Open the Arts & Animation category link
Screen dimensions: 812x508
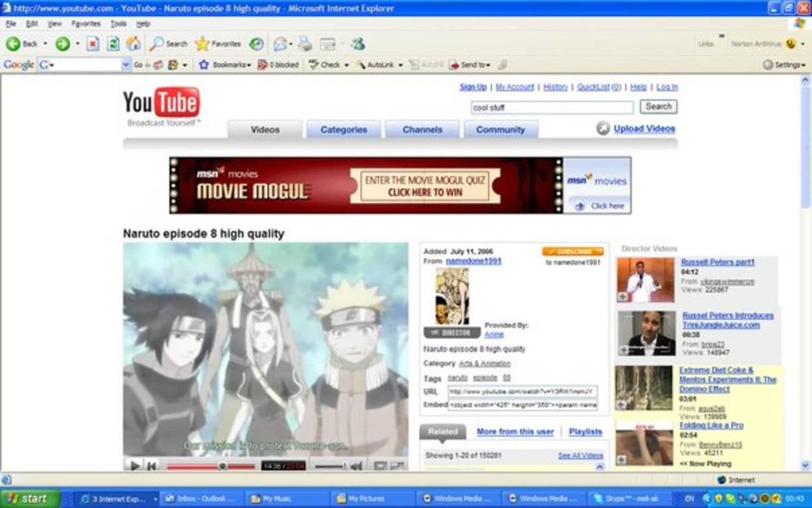(x=484, y=364)
